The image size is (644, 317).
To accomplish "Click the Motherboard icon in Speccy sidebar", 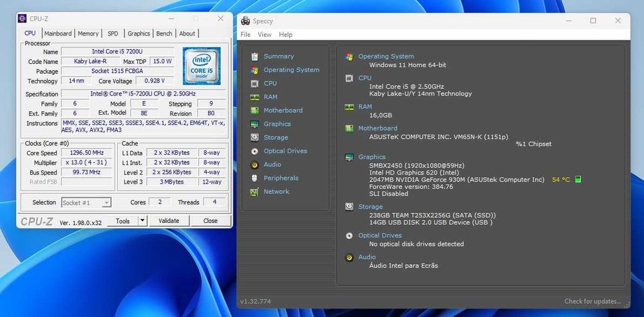I will [254, 110].
